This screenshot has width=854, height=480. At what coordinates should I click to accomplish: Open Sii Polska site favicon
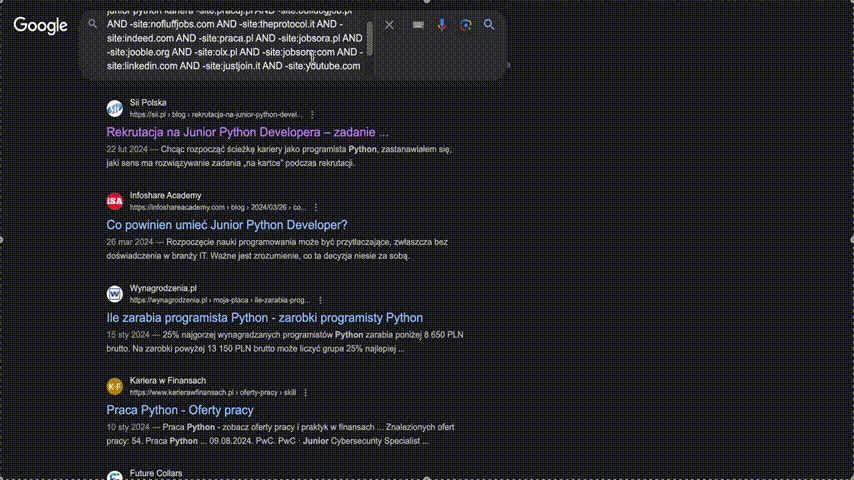tap(114, 108)
